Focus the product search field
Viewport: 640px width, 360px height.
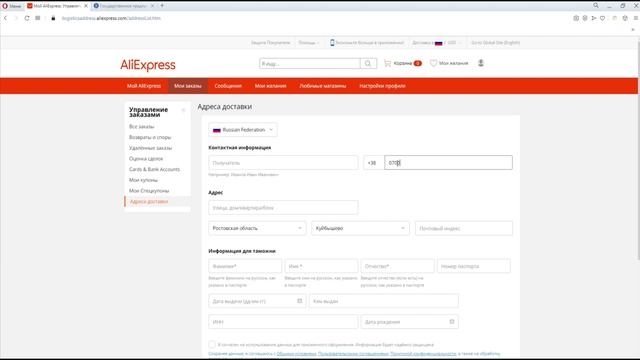(310, 64)
